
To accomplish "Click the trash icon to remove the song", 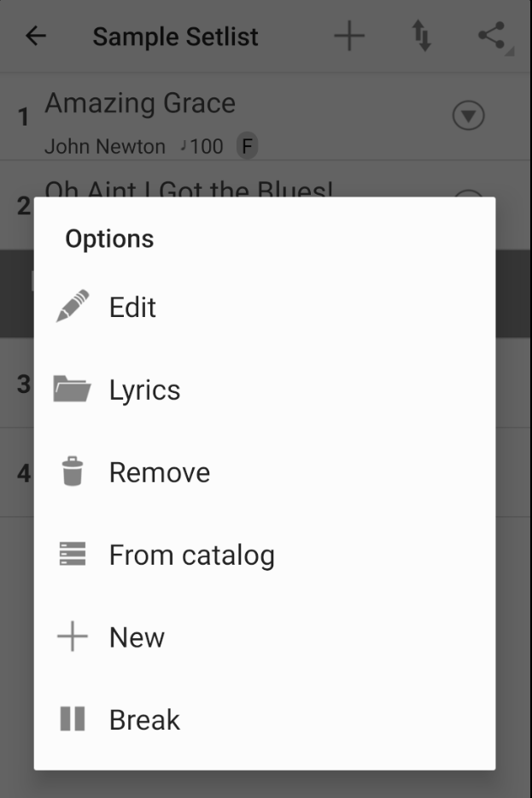I will [73, 472].
